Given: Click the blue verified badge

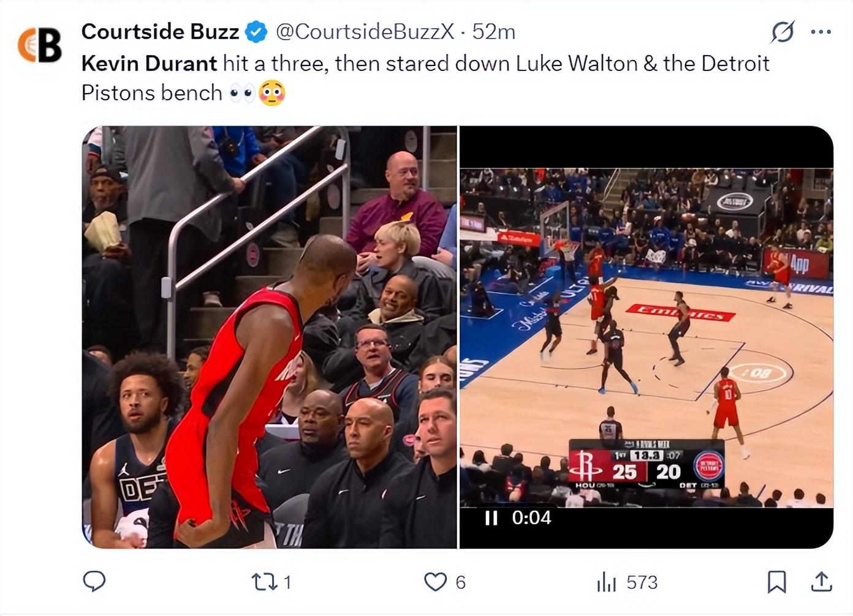Looking at the screenshot, I should pos(256,32).
